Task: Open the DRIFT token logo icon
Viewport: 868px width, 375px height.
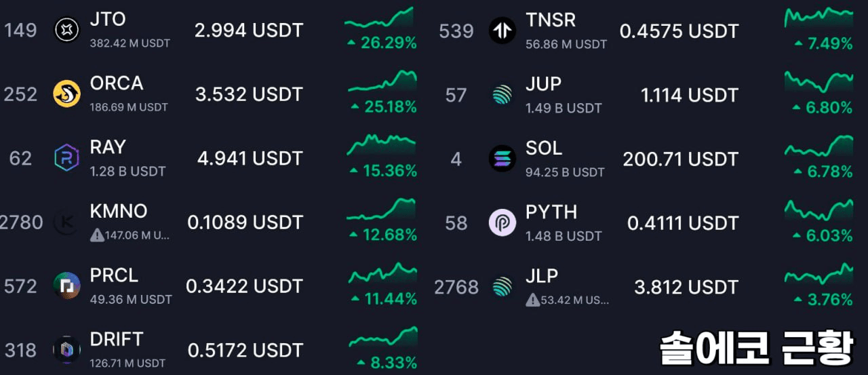Action: (x=66, y=350)
